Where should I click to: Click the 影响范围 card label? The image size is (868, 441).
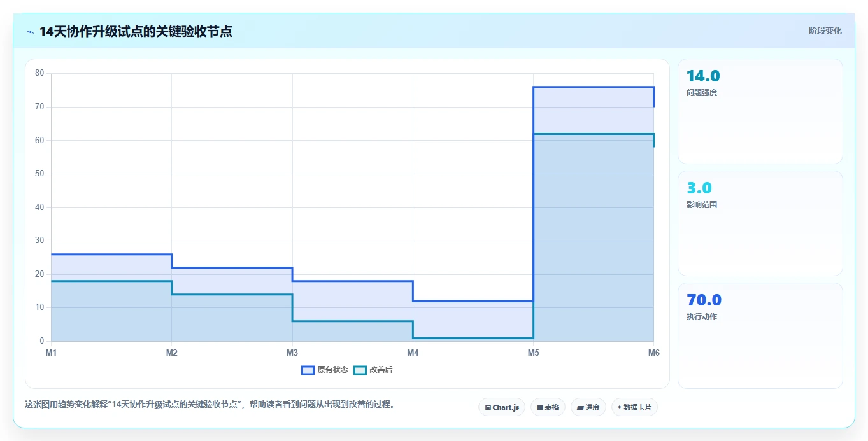click(x=702, y=205)
